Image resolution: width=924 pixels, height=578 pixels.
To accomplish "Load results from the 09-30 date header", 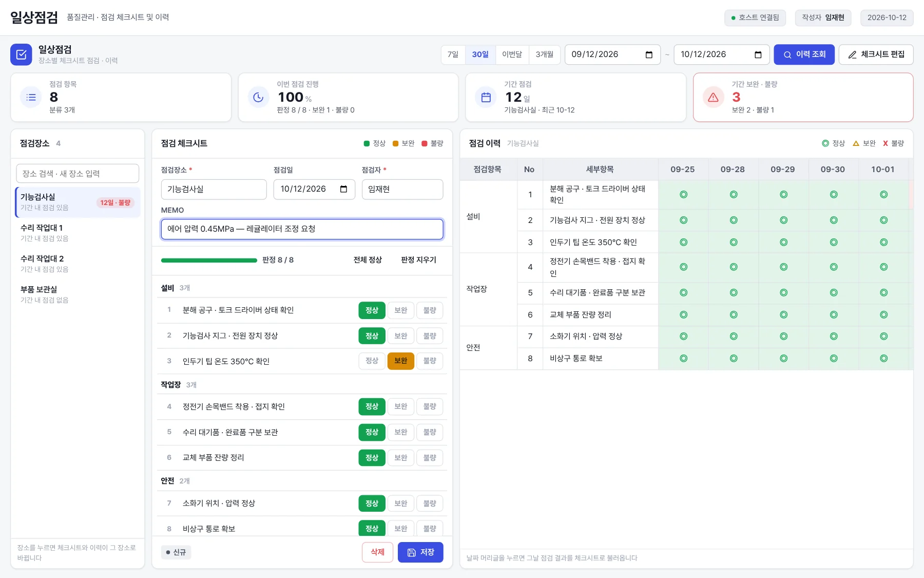I will coord(833,170).
